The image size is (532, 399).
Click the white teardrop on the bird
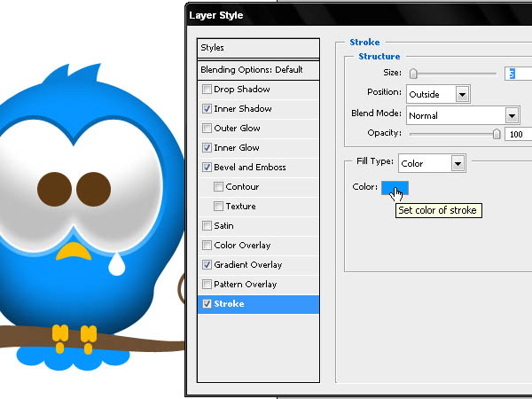(x=117, y=263)
